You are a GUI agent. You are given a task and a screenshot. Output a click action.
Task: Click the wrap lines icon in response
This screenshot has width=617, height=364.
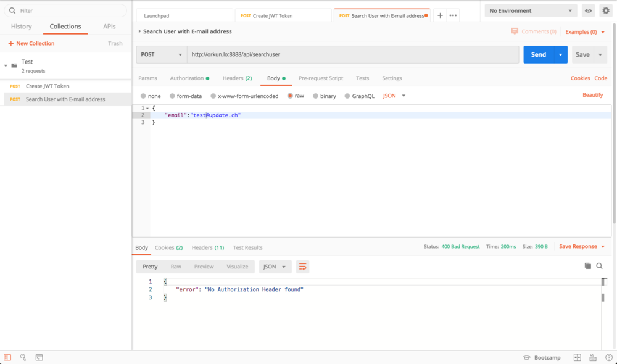click(x=302, y=267)
